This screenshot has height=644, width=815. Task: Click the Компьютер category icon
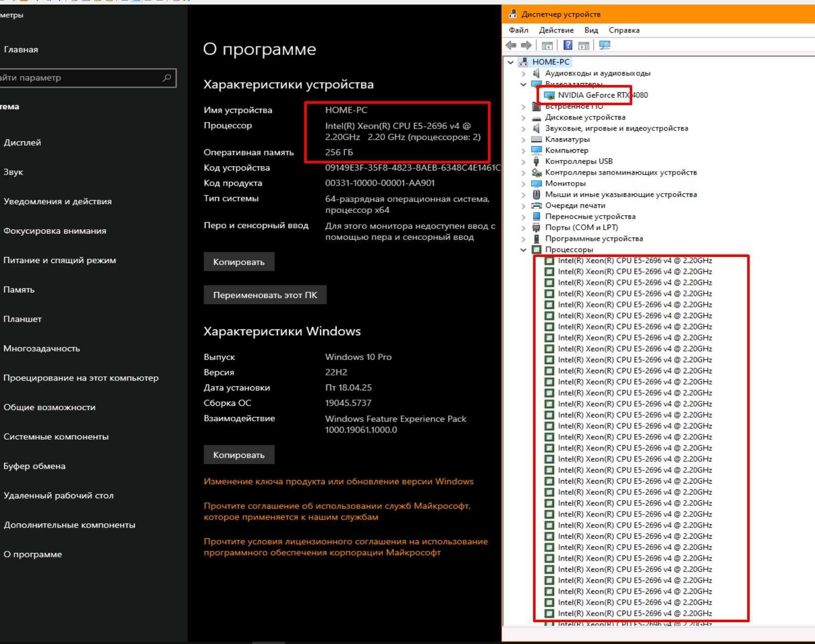click(x=537, y=150)
